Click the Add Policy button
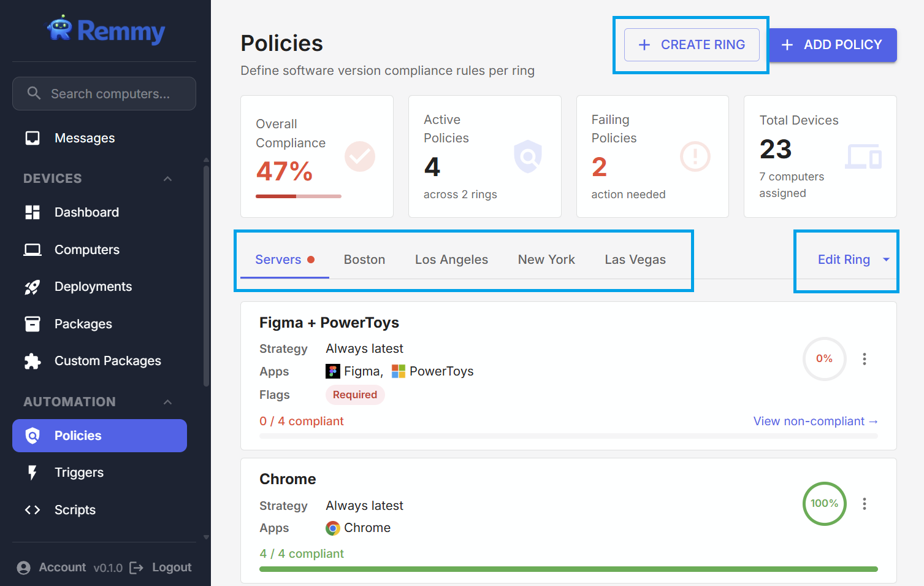This screenshot has height=586, width=924. pyautogui.click(x=833, y=45)
